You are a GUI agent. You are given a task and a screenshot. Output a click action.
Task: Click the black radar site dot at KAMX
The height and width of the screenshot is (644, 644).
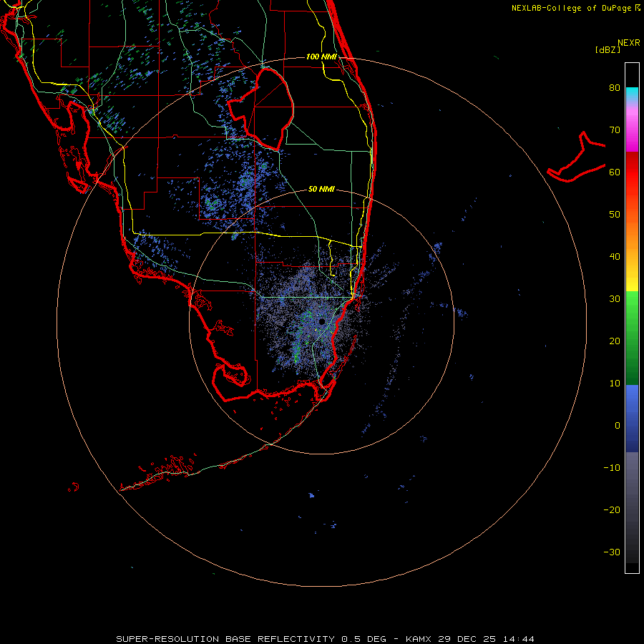coord(322,321)
